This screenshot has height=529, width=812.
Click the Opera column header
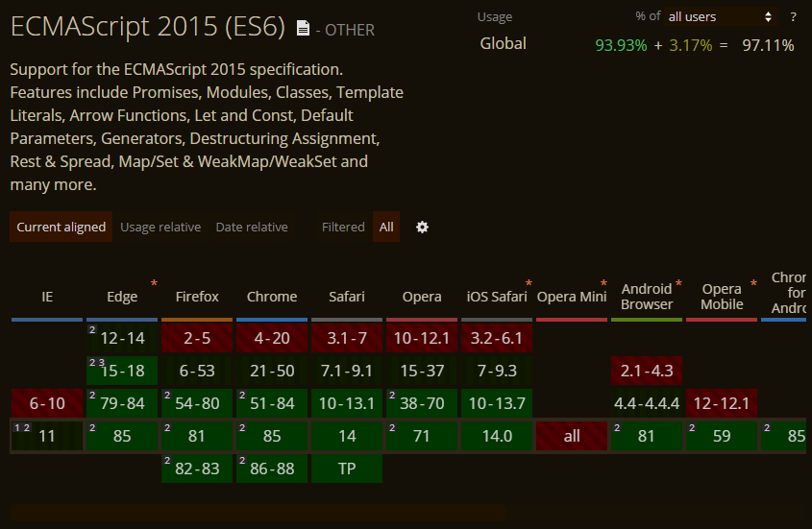(x=422, y=297)
